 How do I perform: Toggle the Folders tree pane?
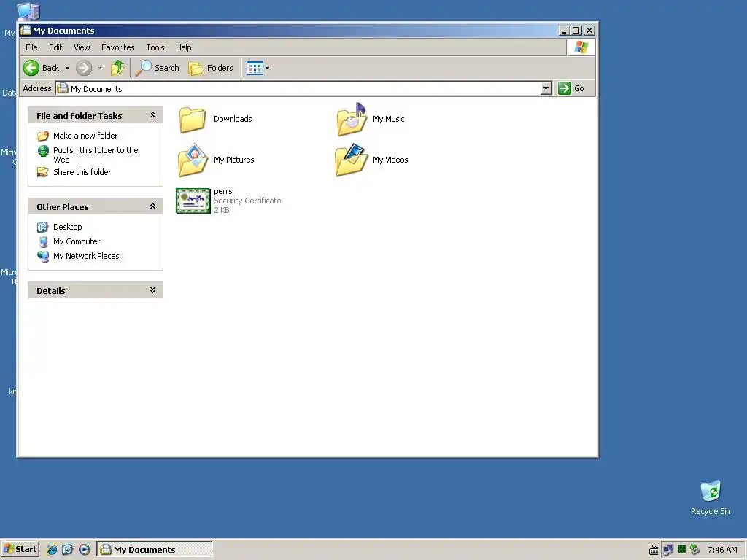[211, 68]
